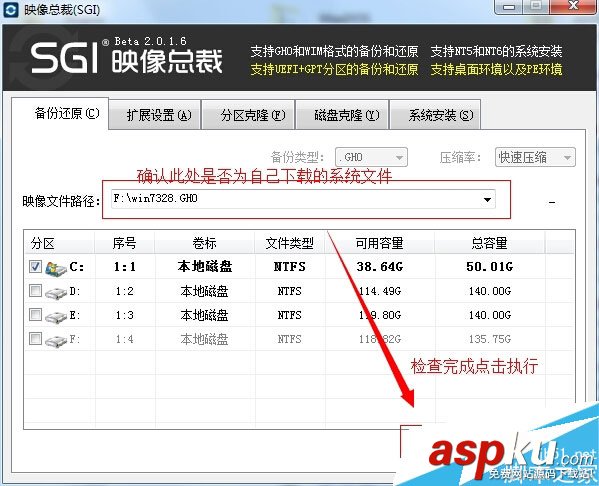
Task: Click the disk icon for drive D:
Action: click(x=55, y=293)
